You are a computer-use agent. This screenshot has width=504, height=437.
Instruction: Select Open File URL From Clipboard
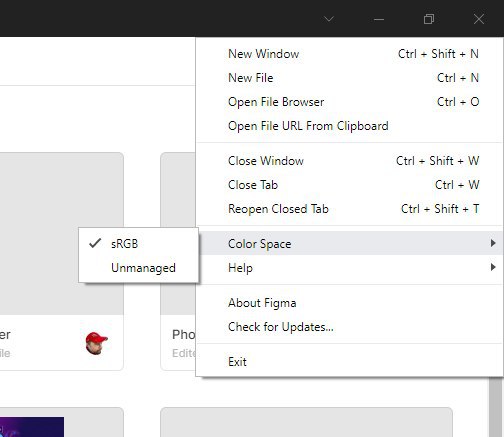[x=349, y=126]
